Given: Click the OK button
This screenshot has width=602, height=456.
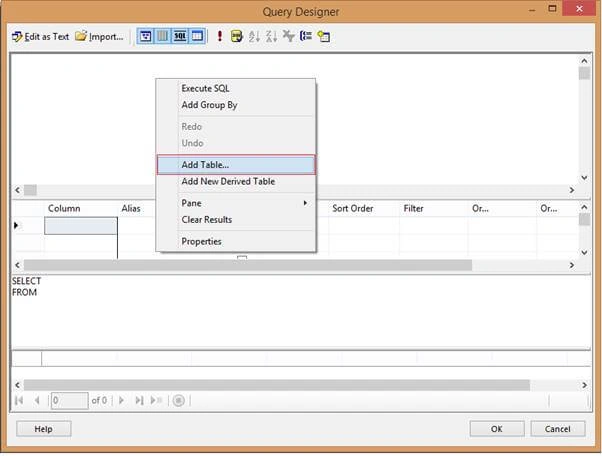Looking at the screenshot, I should 496,429.
